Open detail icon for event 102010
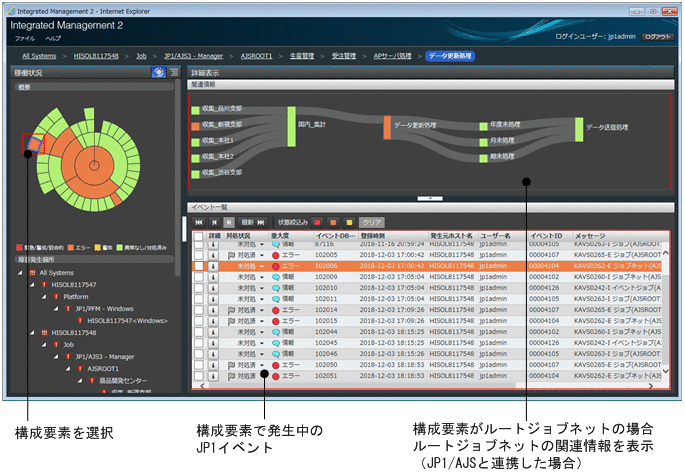Screen dimensions: 685x475 pyautogui.click(x=213, y=288)
